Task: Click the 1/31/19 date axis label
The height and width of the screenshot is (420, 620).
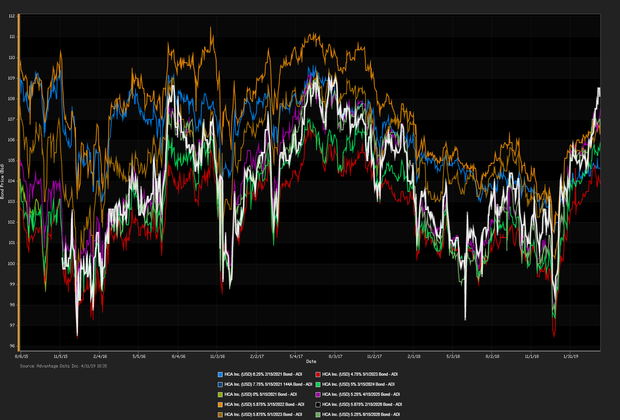Action: (x=570, y=356)
